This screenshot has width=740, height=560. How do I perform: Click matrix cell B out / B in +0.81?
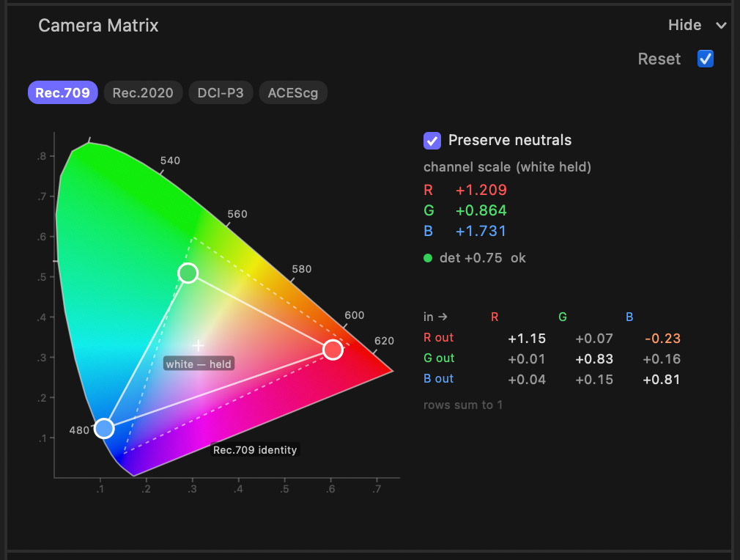[662, 380]
